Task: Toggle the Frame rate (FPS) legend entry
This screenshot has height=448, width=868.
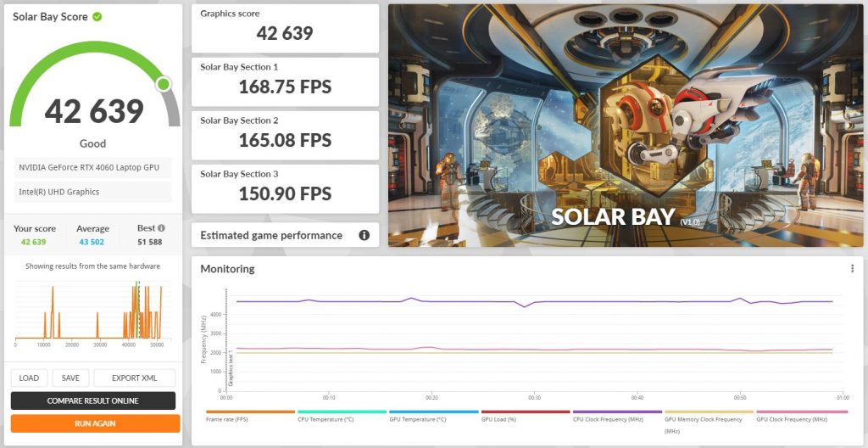Action: click(x=250, y=417)
